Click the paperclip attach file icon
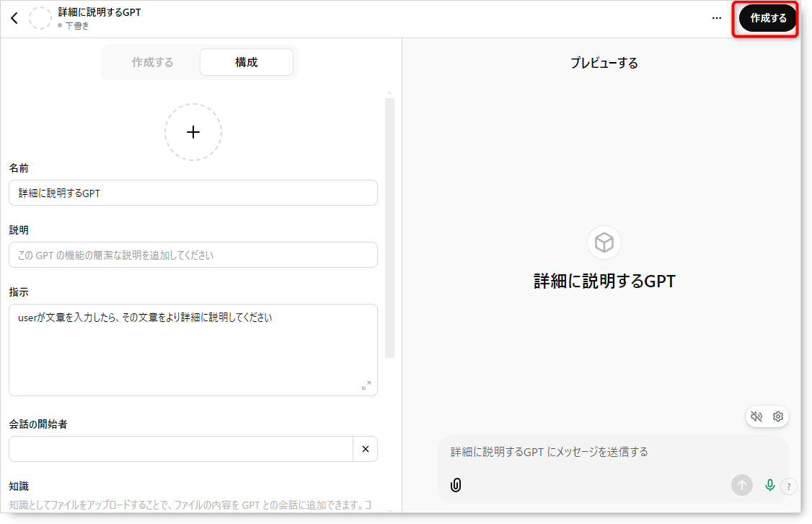The height and width of the screenshot is (524, 812). 456,485
